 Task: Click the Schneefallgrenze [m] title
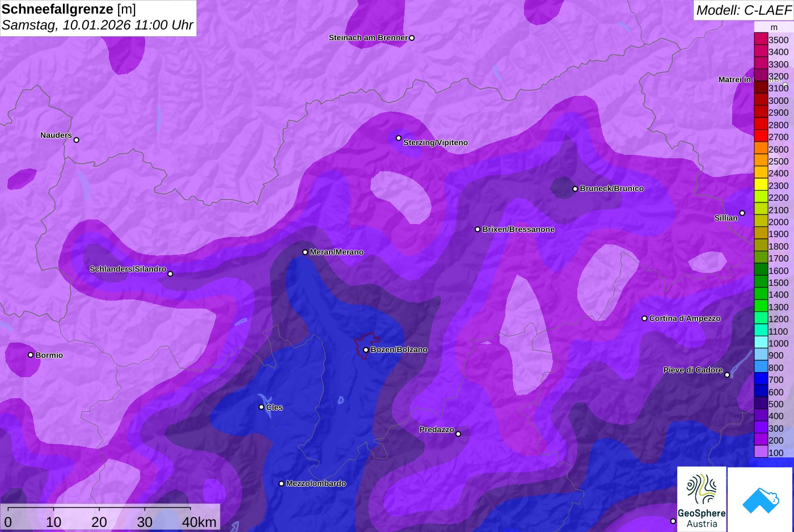pos(69,9)
